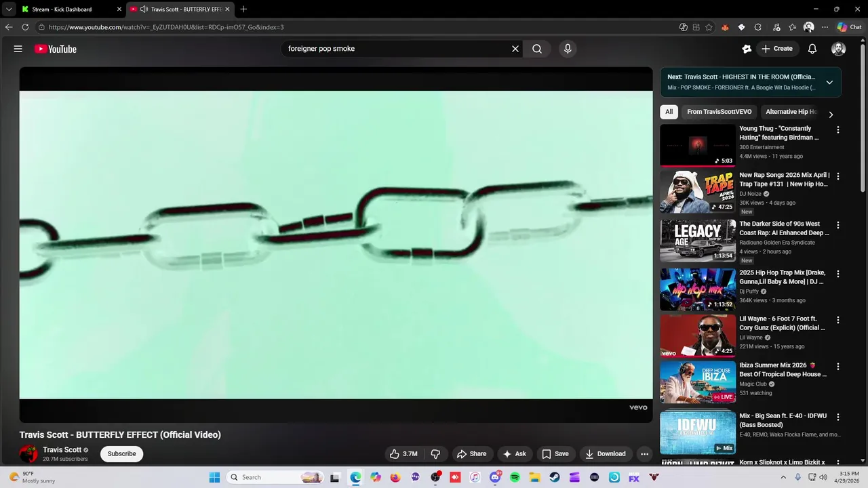Viewport: 868px width, 488px height.
Task: Click the star badge icon beside Create
Action: [747, 49]
